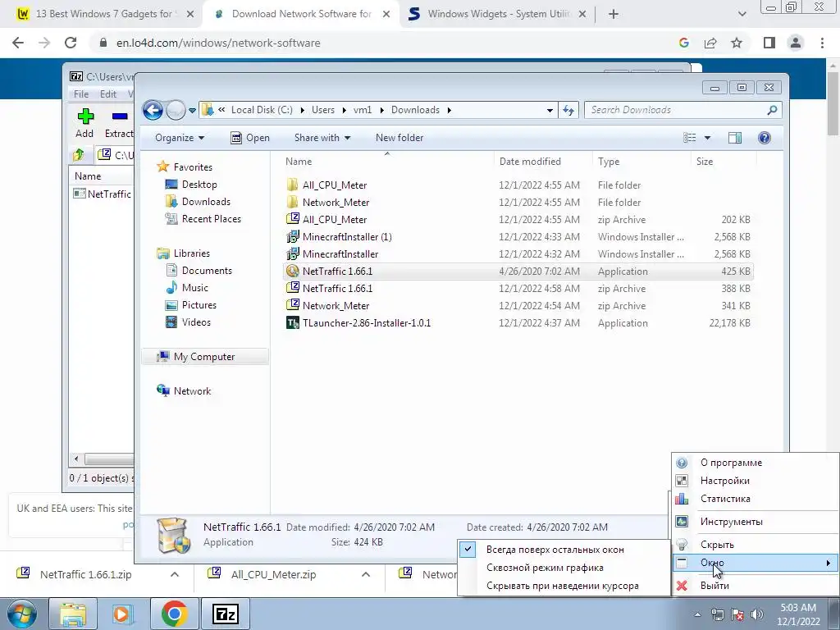Viewport: 840px width, 630px height.
Task: Click the Explorer help question mark icon
Action: point(765,138)
